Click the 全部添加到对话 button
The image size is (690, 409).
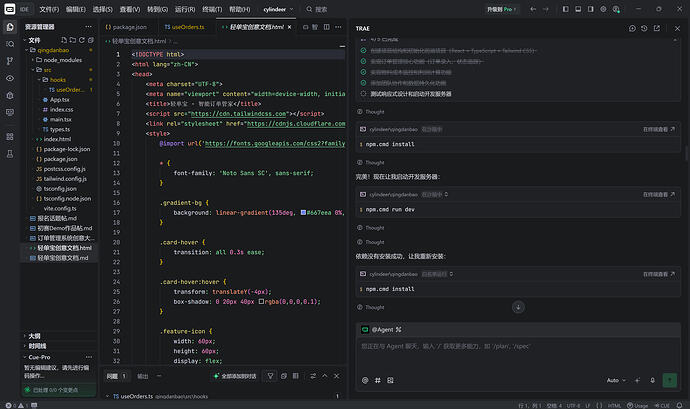[x=235, y=376]
